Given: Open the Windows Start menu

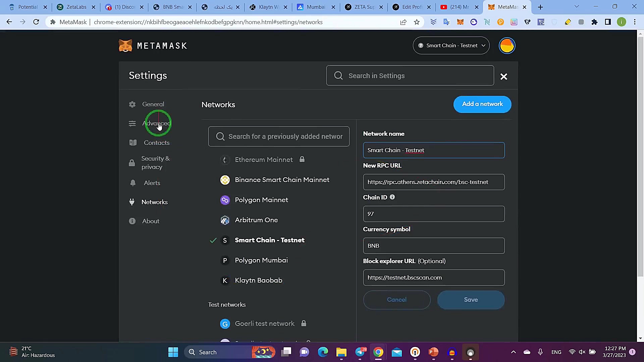Looking at the screenshot, I should (173, 352).
